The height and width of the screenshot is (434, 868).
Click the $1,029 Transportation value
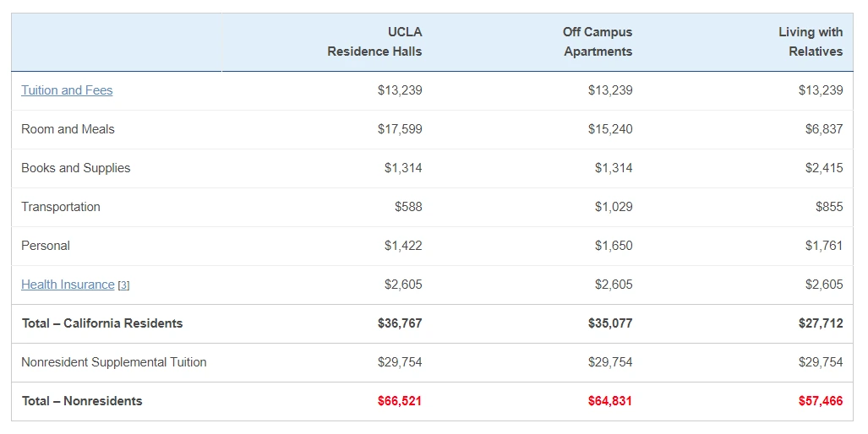pos(613,207)
